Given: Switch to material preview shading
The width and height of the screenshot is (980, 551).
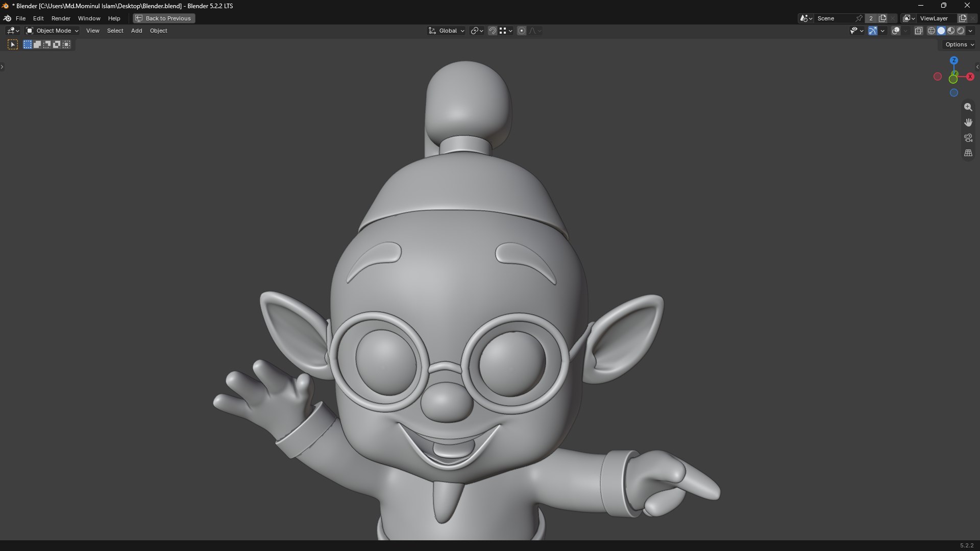Looking at the screenshot, I should click(951, 31).
